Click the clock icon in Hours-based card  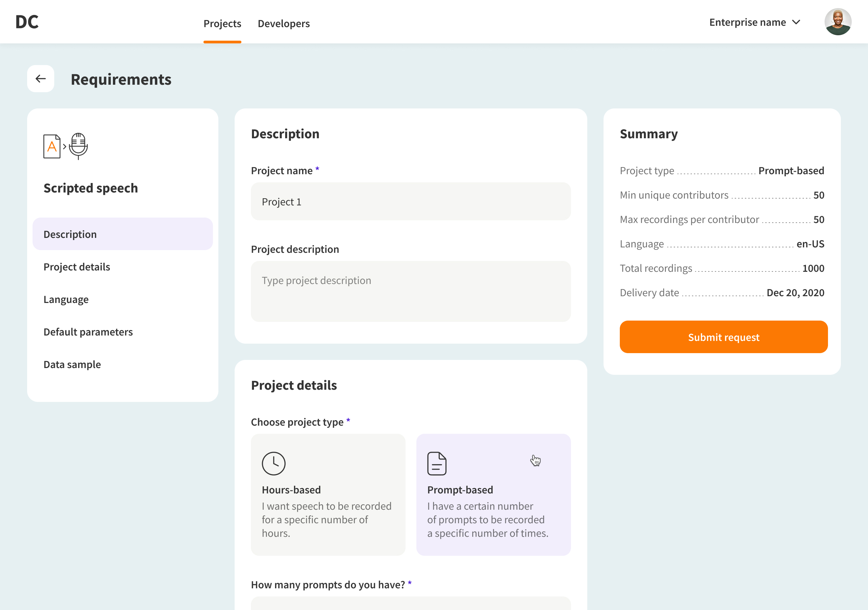click(x=273, y=463)
